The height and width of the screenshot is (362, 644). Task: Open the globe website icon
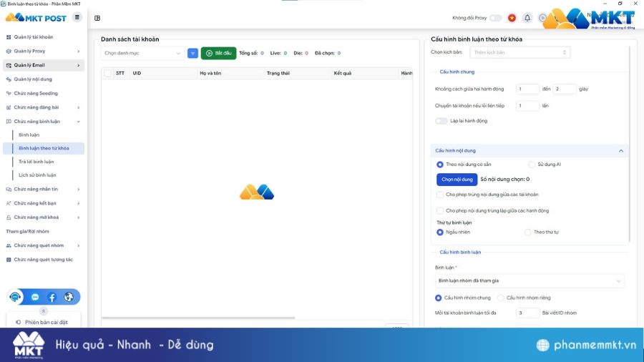pos(69,297)
